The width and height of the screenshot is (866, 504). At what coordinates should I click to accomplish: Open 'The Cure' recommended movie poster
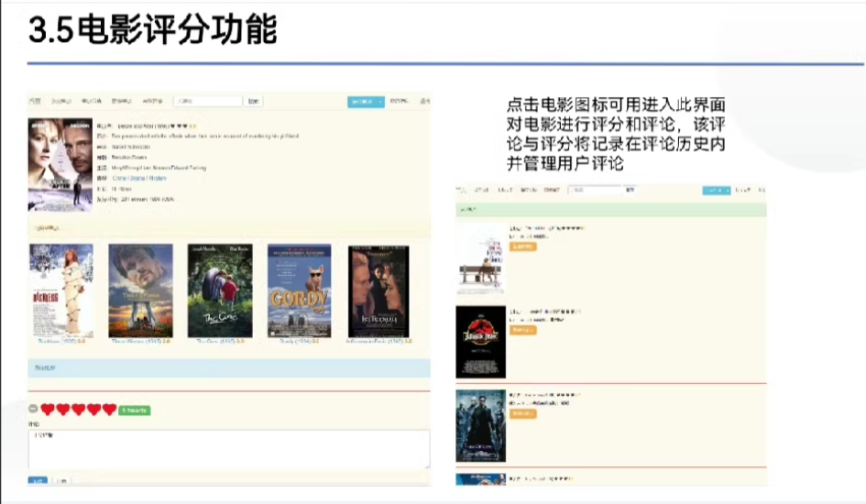point(220,290)
